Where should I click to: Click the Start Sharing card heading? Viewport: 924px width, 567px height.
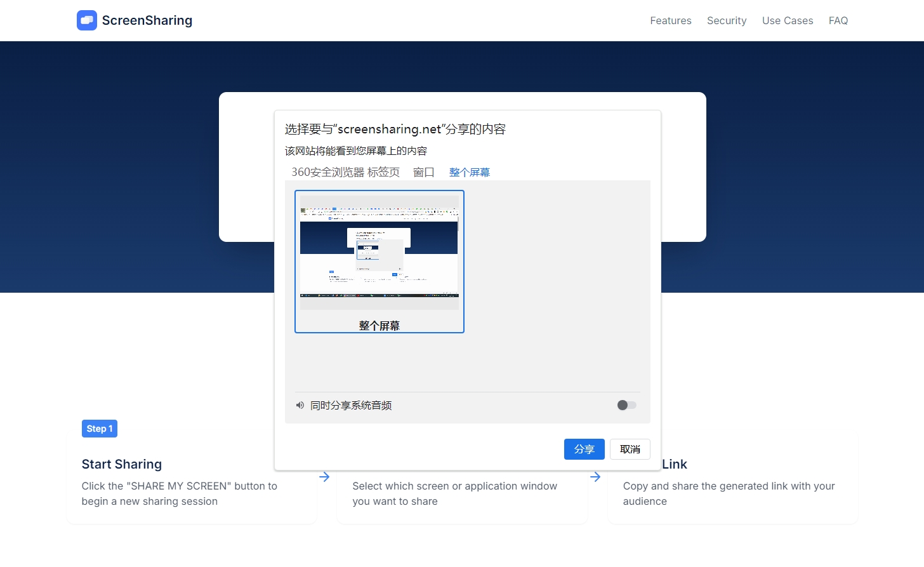tap(122, 464)
